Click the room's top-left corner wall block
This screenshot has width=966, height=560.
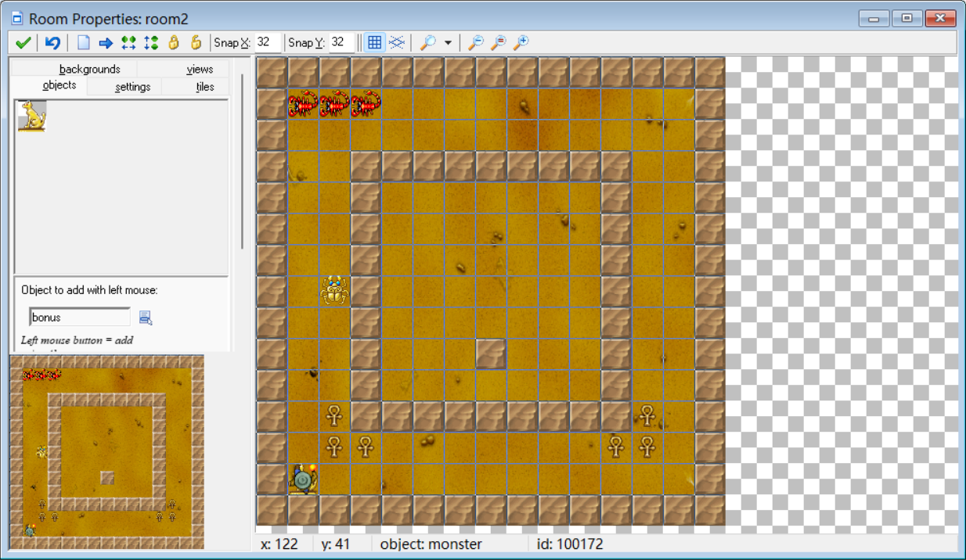[x=272, y=72]
